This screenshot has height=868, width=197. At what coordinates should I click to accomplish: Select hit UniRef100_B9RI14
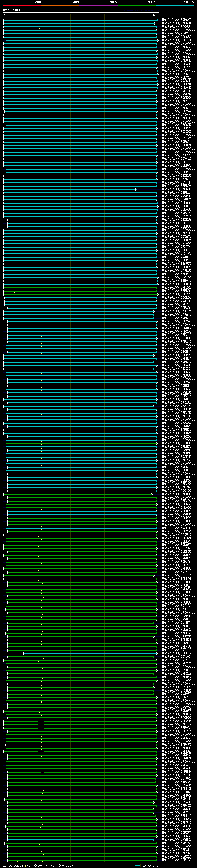[x=177, y=40]
